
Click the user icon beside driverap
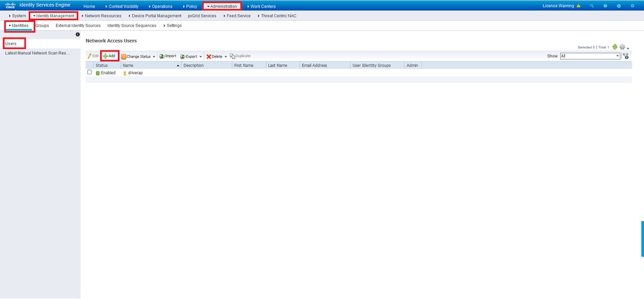point(125,73)
